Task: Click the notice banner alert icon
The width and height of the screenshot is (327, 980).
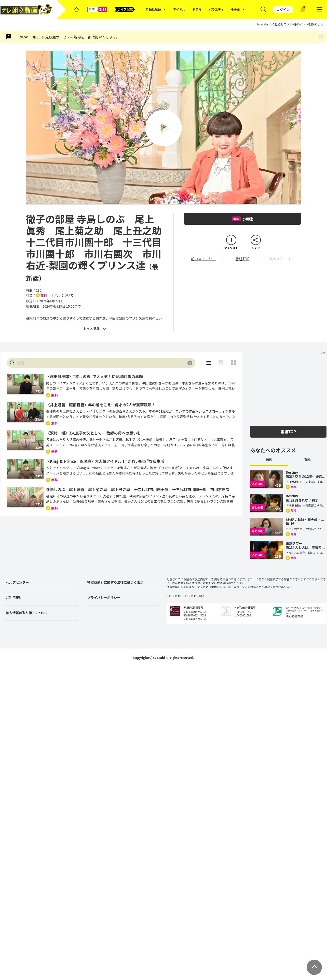Action: pos(9,37)
